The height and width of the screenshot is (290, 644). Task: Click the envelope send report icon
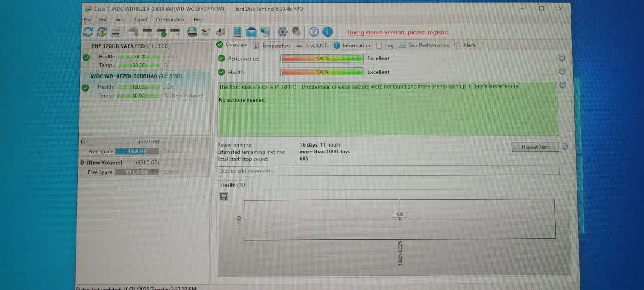pyautogui.click(x=251, y=32)
